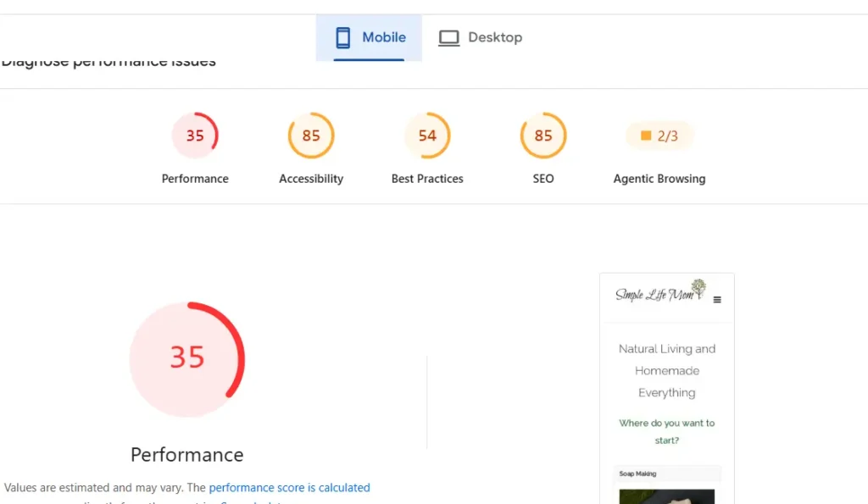
Task: Click the Accessibility score gauge showing 85
Action: [x=311, y=136]
